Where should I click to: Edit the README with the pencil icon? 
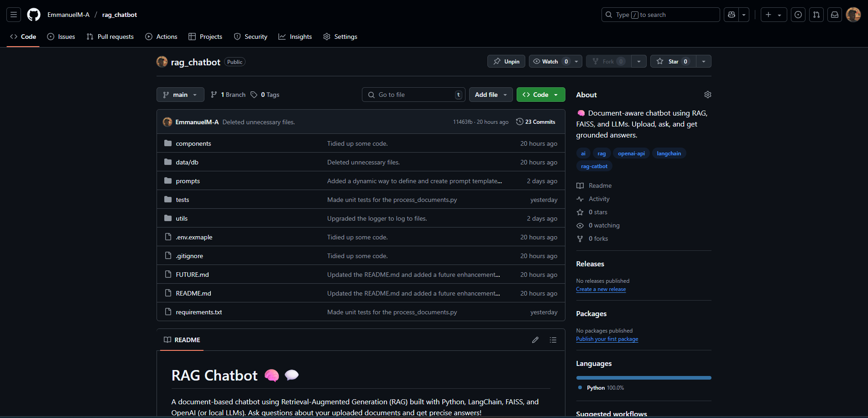click(535, 340)
